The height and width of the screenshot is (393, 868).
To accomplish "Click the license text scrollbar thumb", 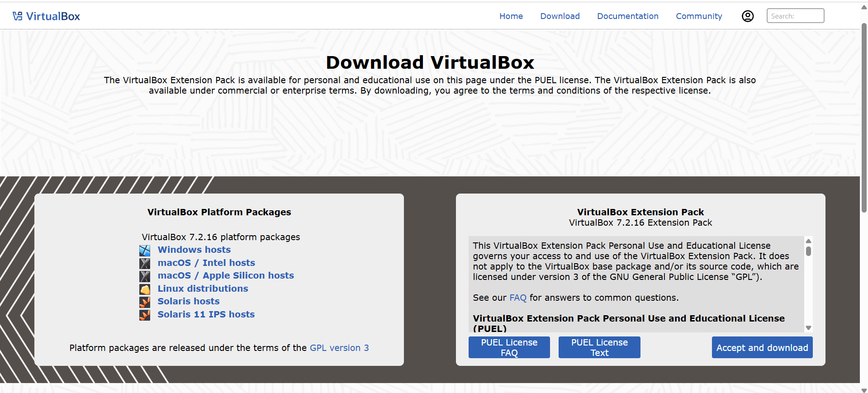I will point(808,251).
